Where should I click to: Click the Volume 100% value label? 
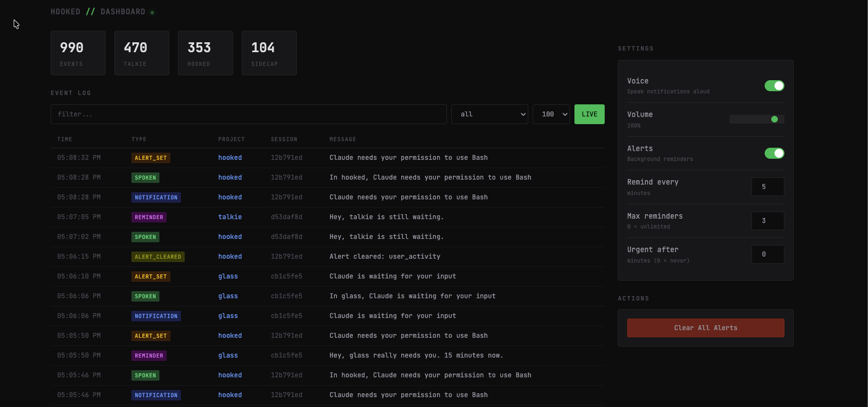(x=634, y=126)
